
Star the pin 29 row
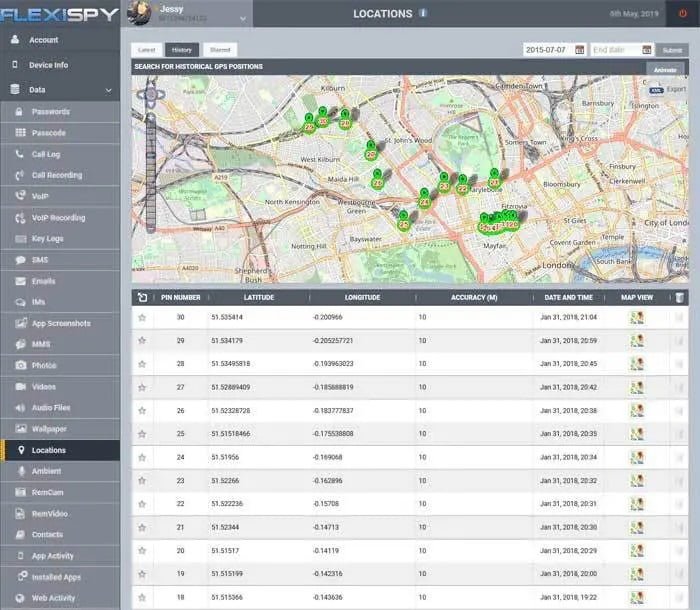coord(142,340)
